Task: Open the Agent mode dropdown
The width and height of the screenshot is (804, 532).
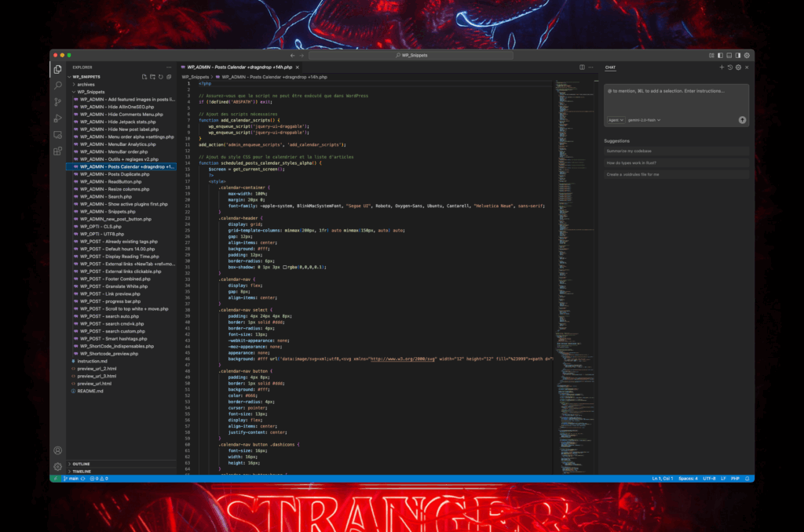Action: (x=616, y=120)
